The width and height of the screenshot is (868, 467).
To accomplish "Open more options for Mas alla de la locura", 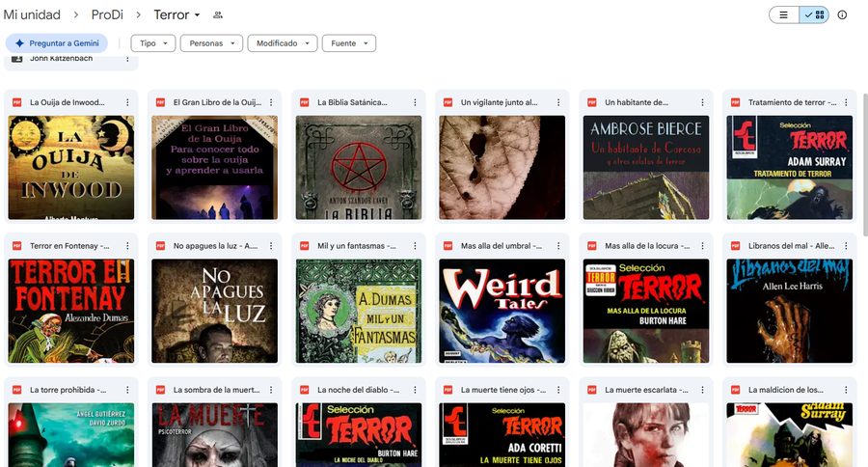I will pos(702,246).
